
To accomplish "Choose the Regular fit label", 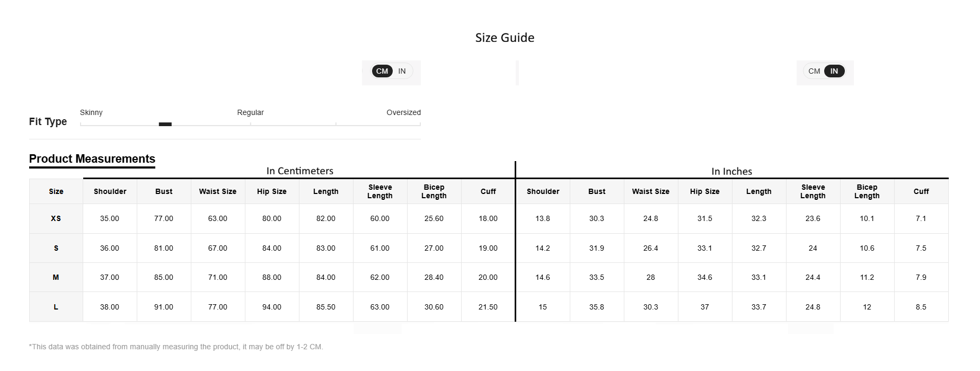I will (x=250, y=112).
